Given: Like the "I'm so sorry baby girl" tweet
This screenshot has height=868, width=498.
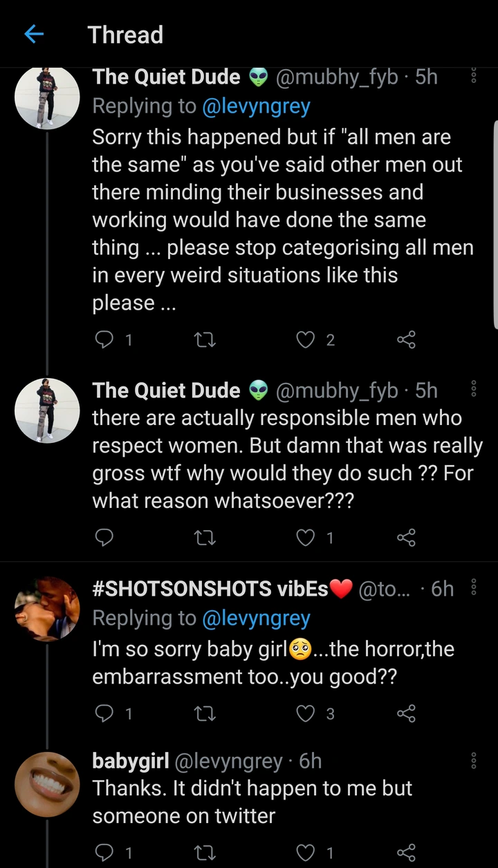Looking at the screenshot, I should pos(306,714).
